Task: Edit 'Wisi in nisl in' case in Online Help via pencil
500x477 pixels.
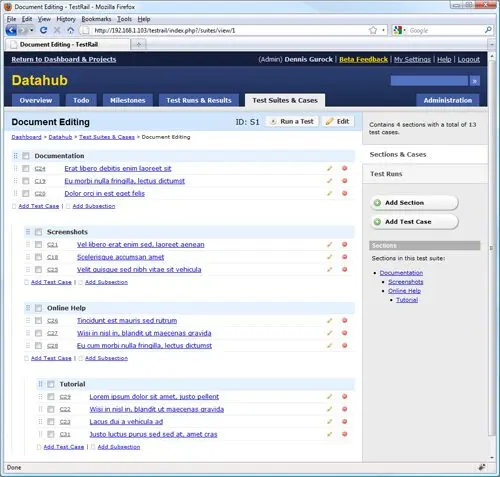Action: (329, 333)
